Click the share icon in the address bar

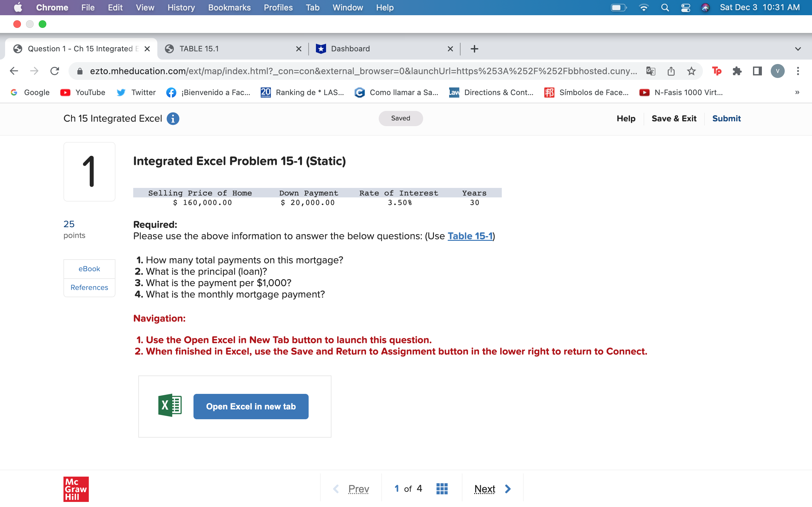coord(671,71)
